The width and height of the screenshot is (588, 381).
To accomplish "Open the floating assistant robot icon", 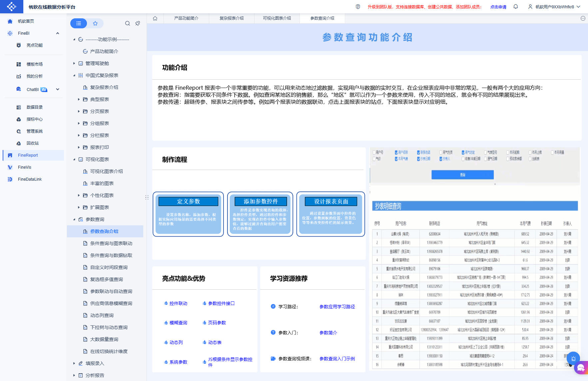I will (x=573, y=359).
